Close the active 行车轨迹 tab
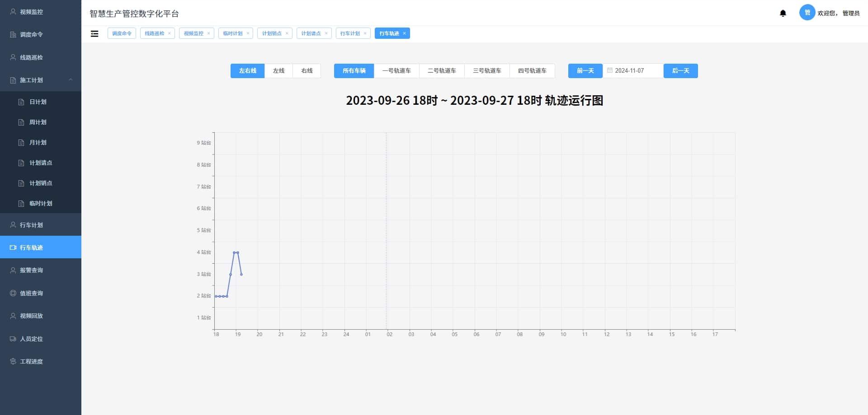 click(405, 33)
